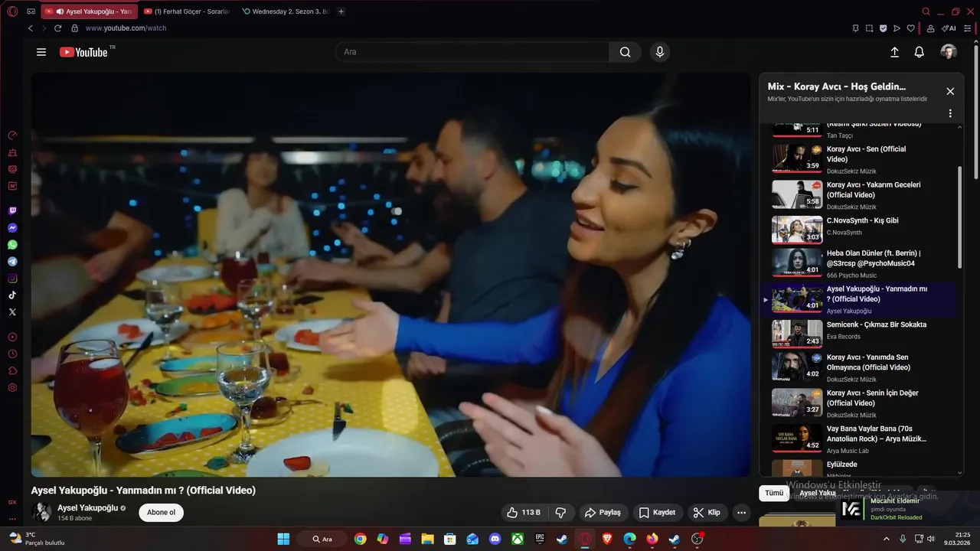Screen dimensions: 980x551
Task: Open WhatsApp from the Opera sidebar
Action: point(12,245)
